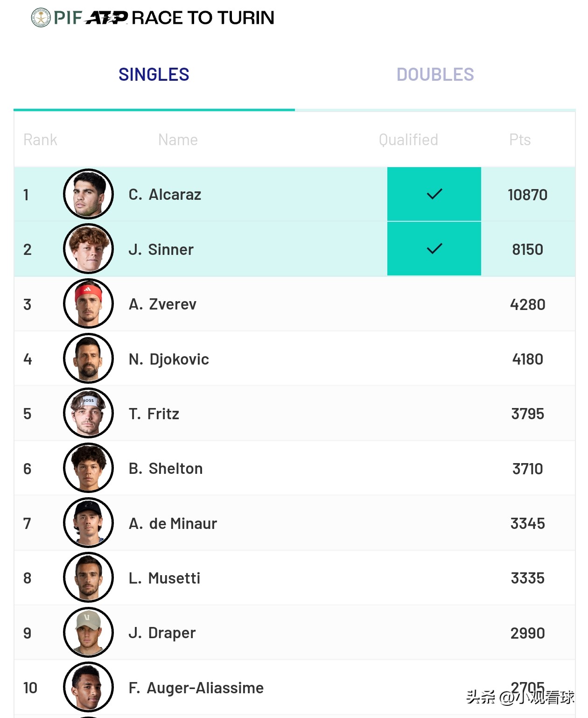
Task: Click the PIF emblem logo
Action: (41, 18)
